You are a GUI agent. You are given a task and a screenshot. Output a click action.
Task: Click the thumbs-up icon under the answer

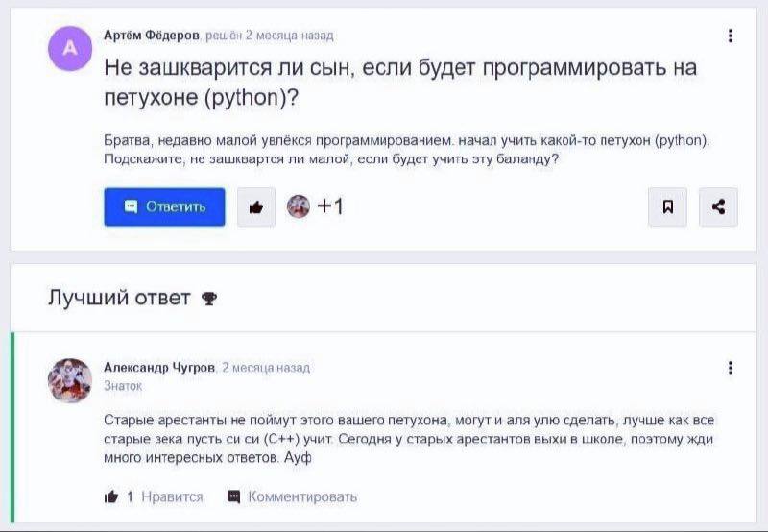[111, 496]
